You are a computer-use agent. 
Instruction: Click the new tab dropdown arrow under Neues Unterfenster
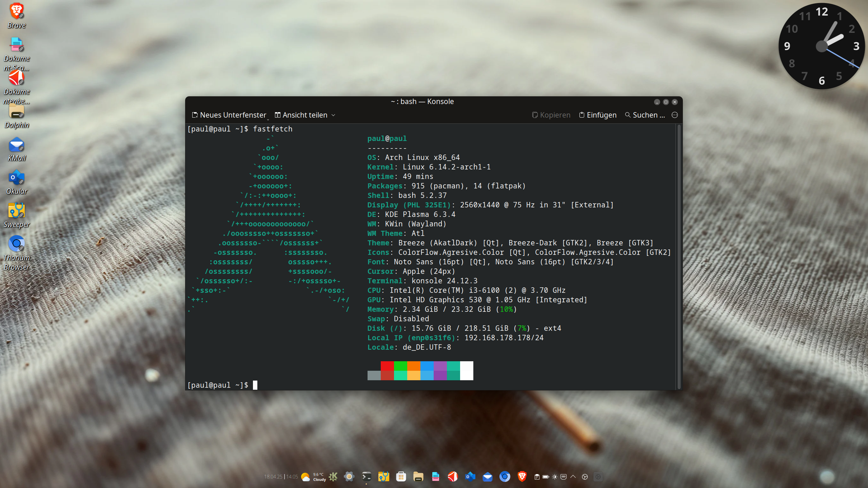[268, 119]
